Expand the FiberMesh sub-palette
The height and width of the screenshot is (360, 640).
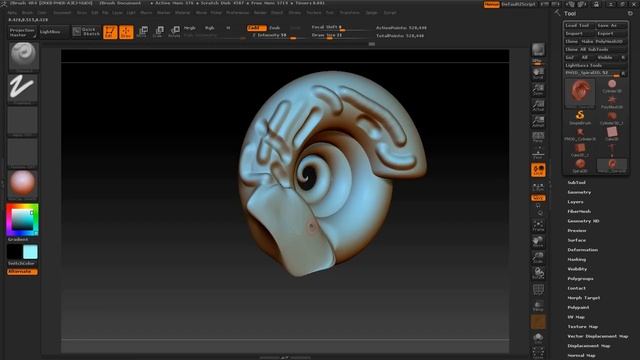click(579, 211)
